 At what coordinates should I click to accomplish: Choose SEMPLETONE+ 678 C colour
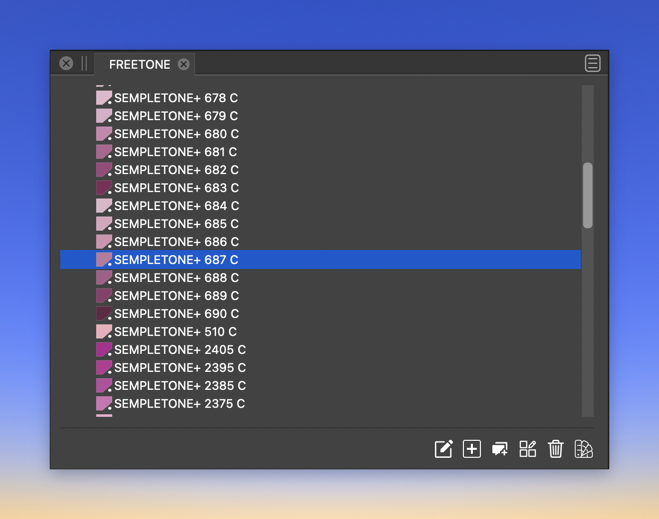320,98
